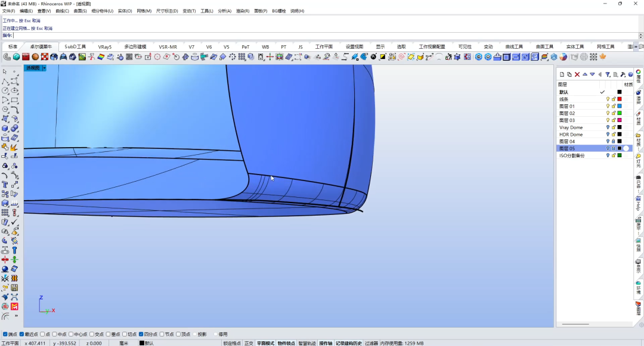The height and width of the screenshot is (346, 644).
Task: Delete layer with the red X icon
Action: (x=577, y=74)
